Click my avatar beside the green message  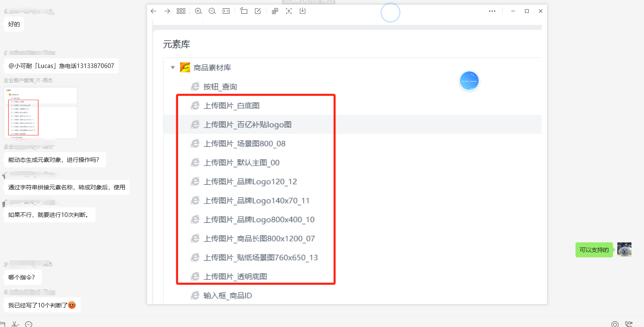[x=624, y=249]
